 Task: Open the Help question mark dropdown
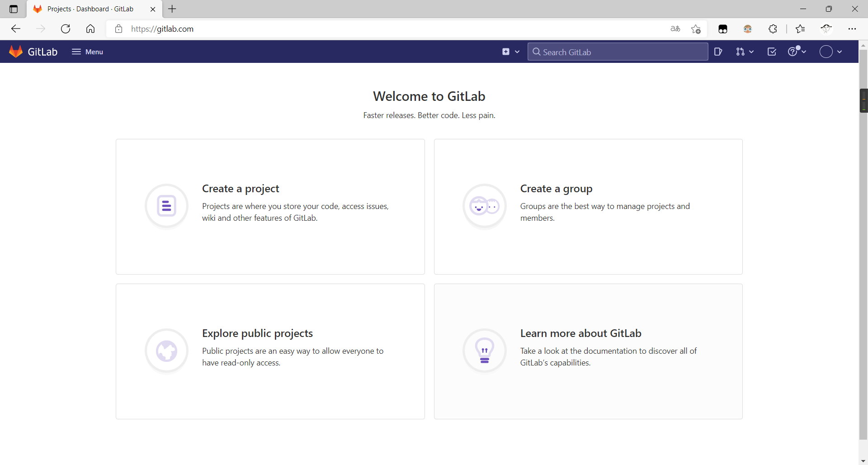point(797,52)
